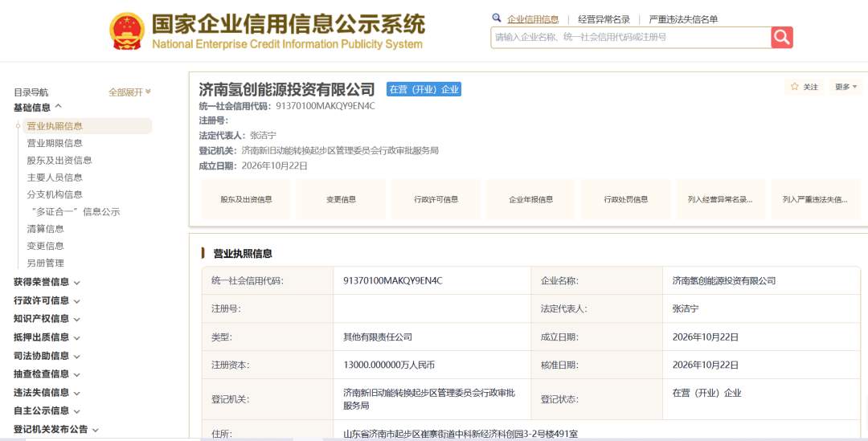
Task: Expand the 登记机关发布公告 section
Action: pyautogui.click(x=56, y=430)
